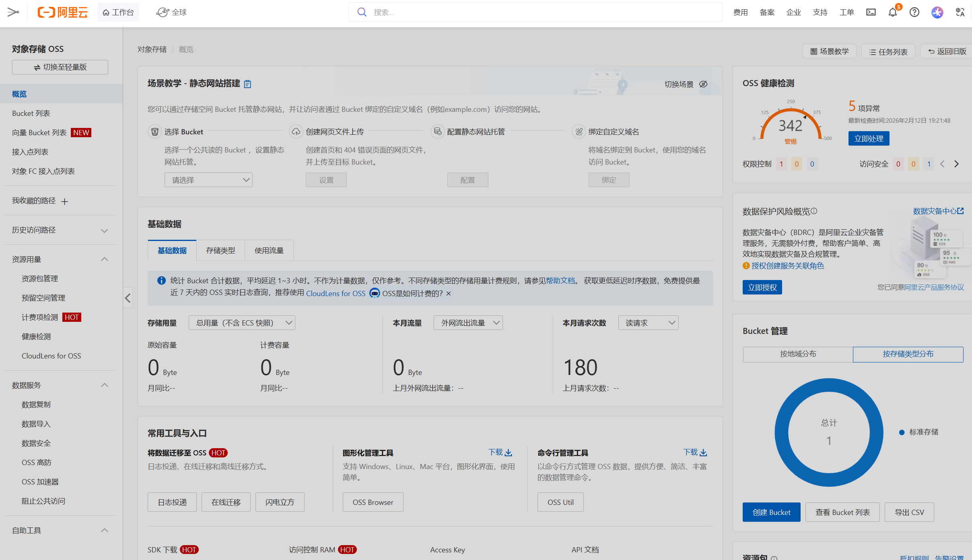
Task: Hide the scenario tutorial via eye icon
Action: click(x=703, y=84)
